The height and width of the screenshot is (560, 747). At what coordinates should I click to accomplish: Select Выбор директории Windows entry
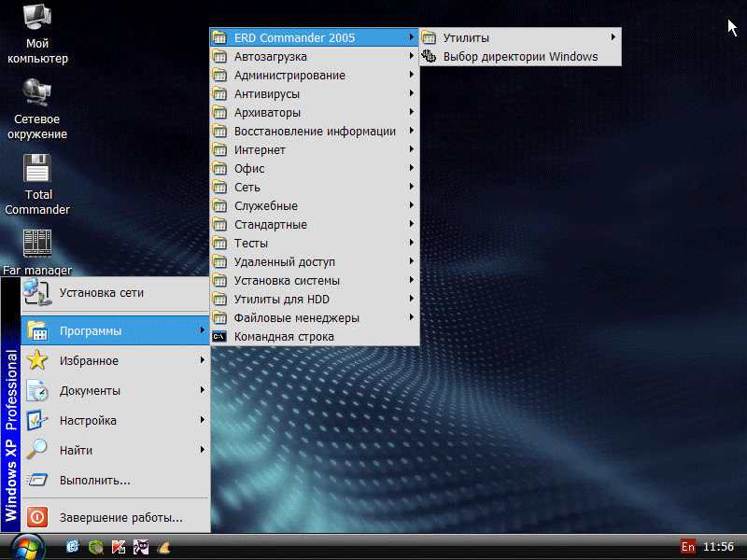click(520, 57)
